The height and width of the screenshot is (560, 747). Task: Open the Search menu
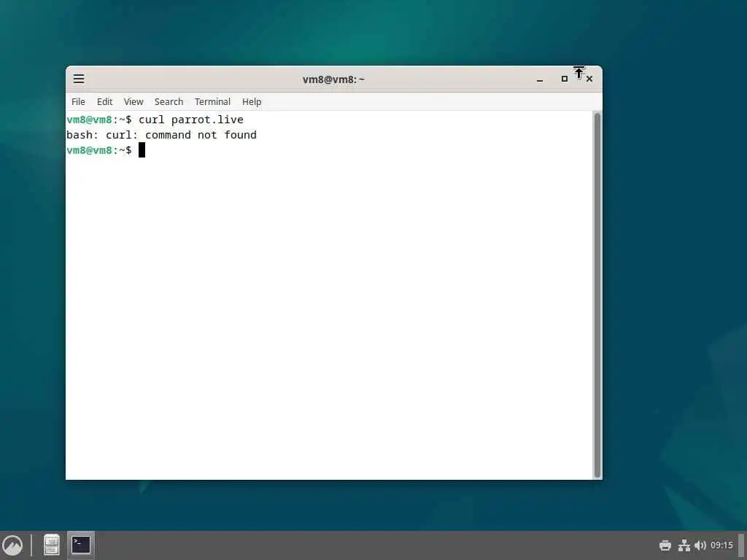click(x=169, y=101)
